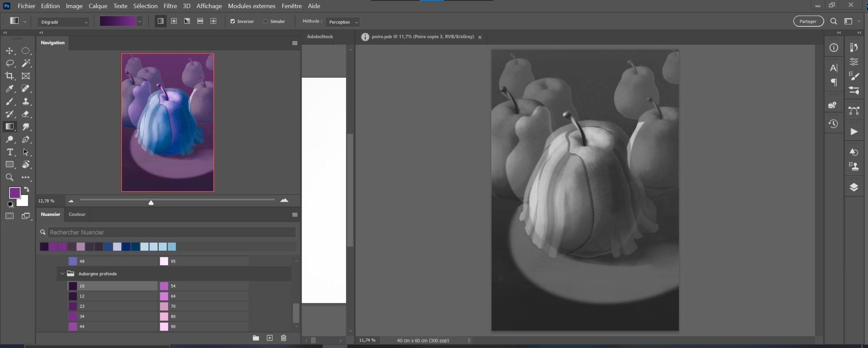This screenshot has height=348, width=868.
Task: Collapse the Aubergine profonde swatch group
Action: (x=62, y=274)
